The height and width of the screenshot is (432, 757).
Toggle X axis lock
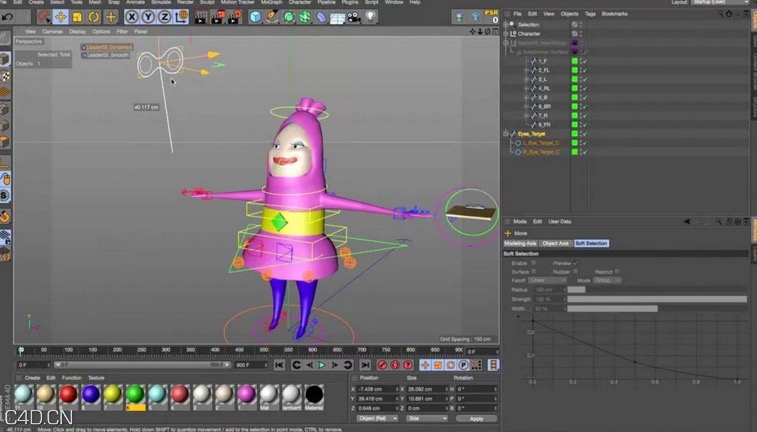131,17
